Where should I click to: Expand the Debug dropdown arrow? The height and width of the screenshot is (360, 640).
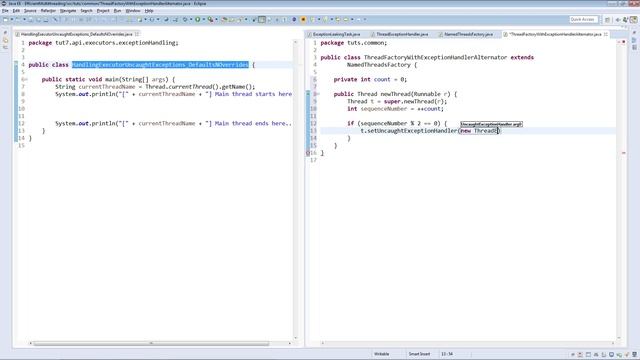click(191, 19)
